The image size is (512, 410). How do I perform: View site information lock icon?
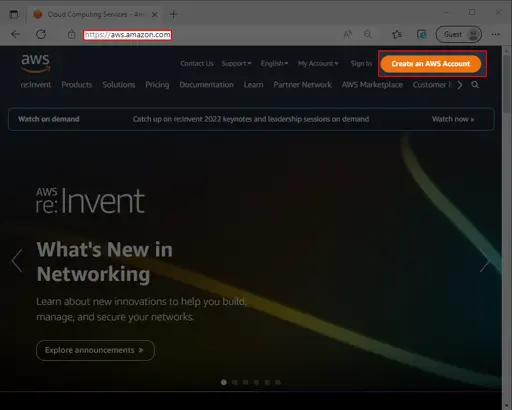click(71, 34)
